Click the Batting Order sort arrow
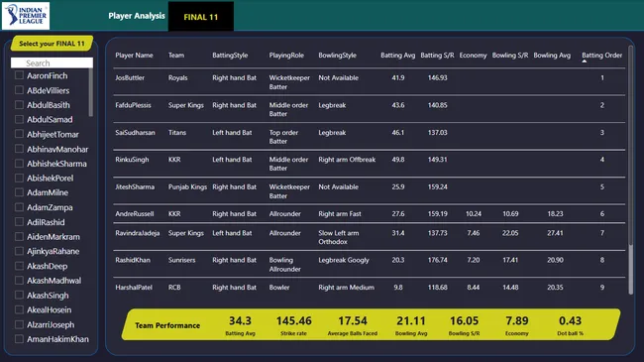This screenshot has height=362, width=644. tap(584, 61)
